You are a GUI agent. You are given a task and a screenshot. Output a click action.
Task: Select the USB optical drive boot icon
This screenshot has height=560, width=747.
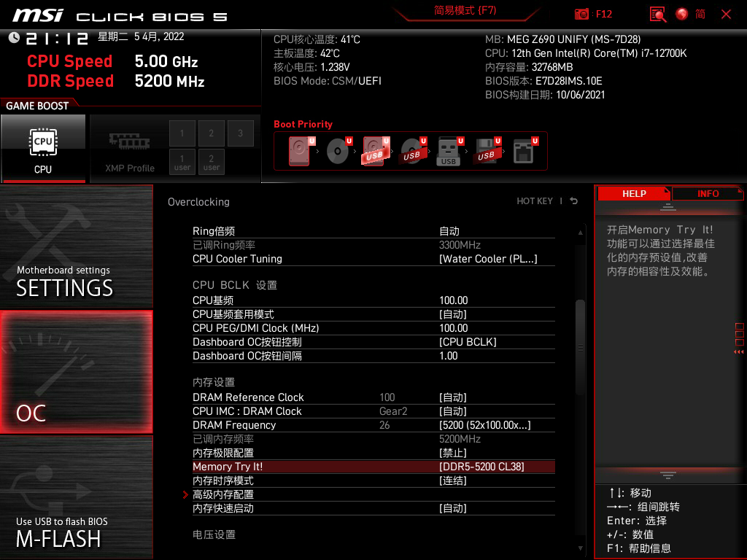click(x=413, y=151)
